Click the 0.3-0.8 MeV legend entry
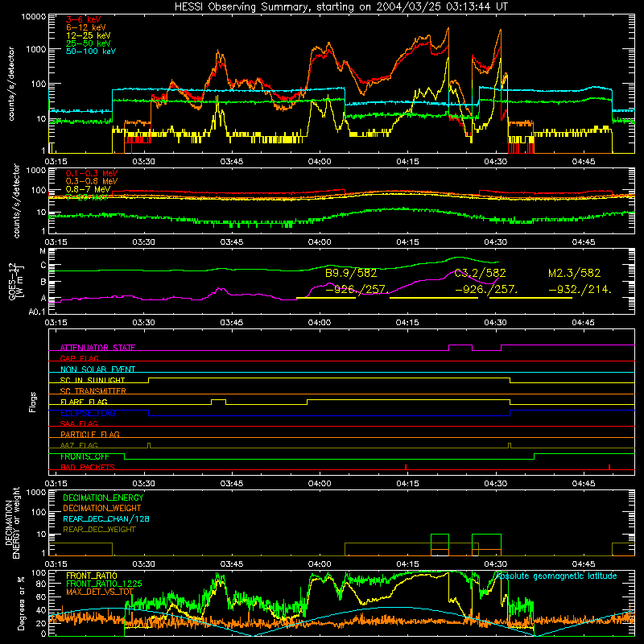This screenshot has width=644, height=644. [x=92, y=181]
